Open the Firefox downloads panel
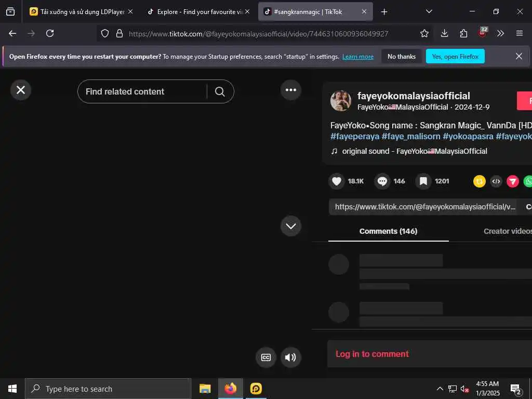 pos(445,33)
